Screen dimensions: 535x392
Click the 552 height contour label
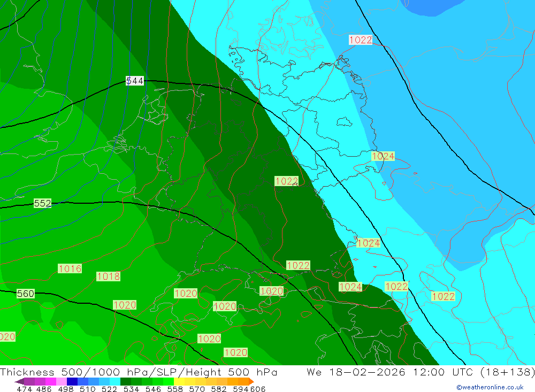[x=43, y=203]
